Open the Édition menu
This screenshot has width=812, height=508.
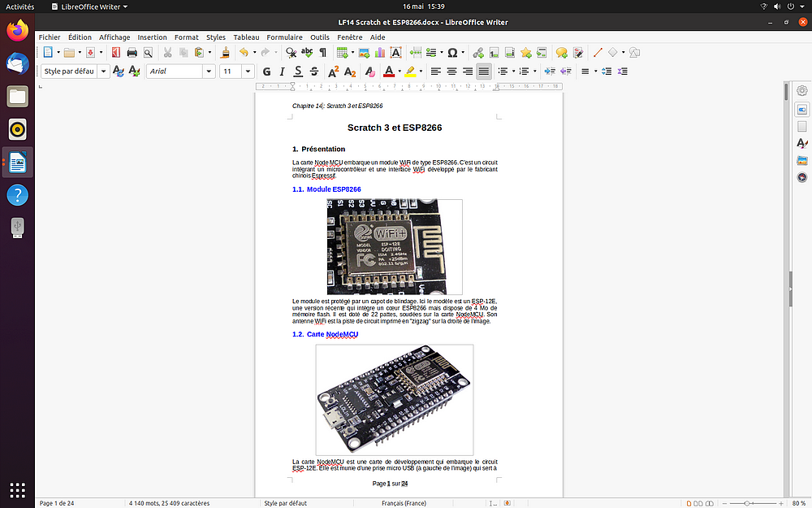[80, 37]
